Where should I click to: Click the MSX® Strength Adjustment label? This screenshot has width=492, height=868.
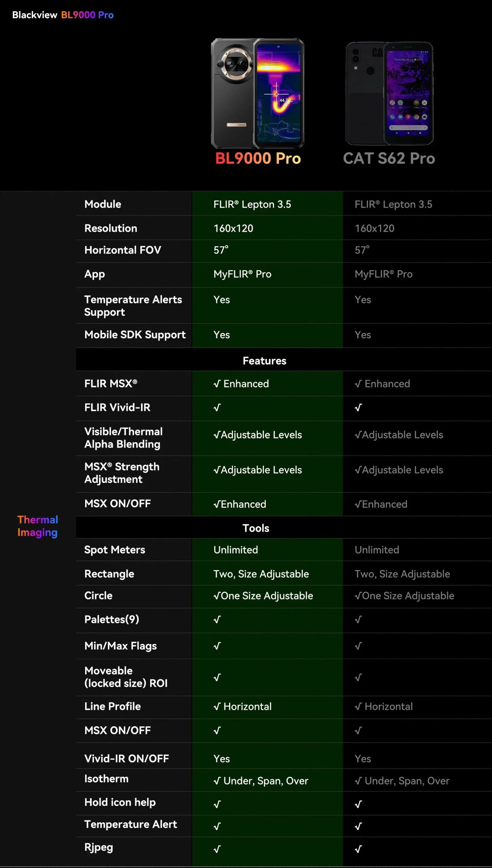(122, 473)
